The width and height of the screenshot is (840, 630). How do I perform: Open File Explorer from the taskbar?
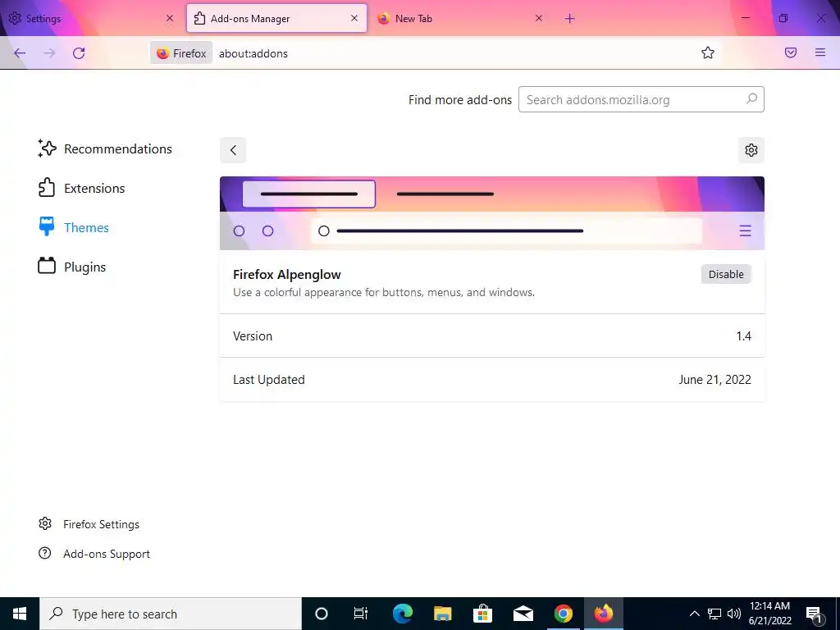[442, 614]
